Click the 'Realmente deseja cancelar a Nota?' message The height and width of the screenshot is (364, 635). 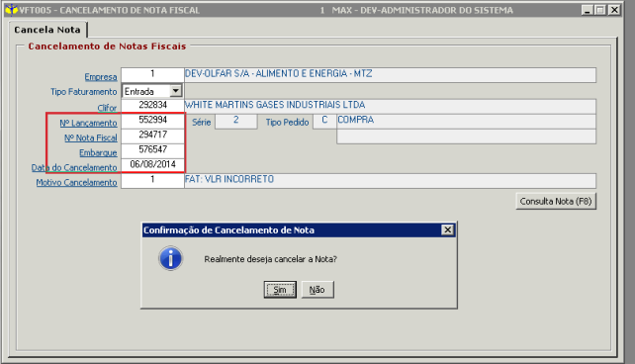(271, 259)
